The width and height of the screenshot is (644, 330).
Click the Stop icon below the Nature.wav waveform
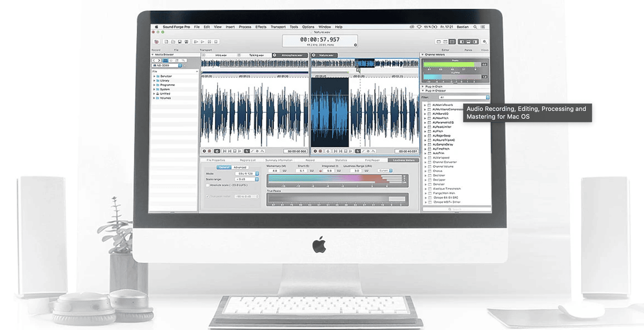click(x=346, y=152)
